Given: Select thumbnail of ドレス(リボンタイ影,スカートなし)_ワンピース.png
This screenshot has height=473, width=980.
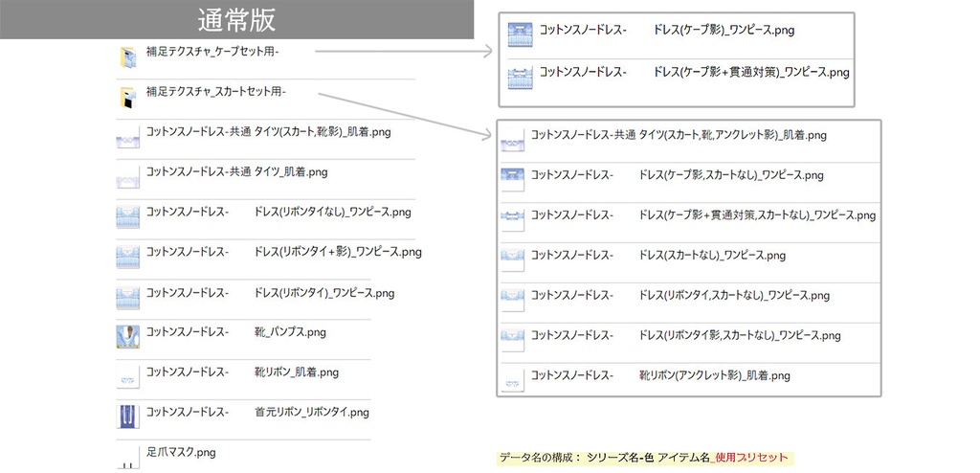Looking at the screenshot, I should (513, 341).
